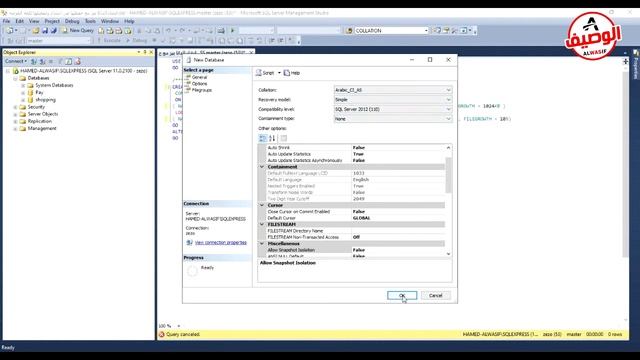
Task: Select the Auto Shrink property row
Action: pos(355,148)
